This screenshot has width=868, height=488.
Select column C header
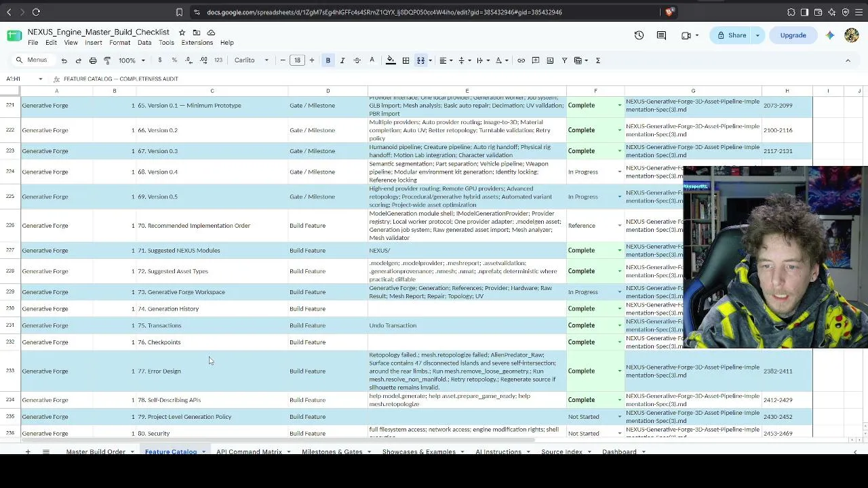(212, 91)
